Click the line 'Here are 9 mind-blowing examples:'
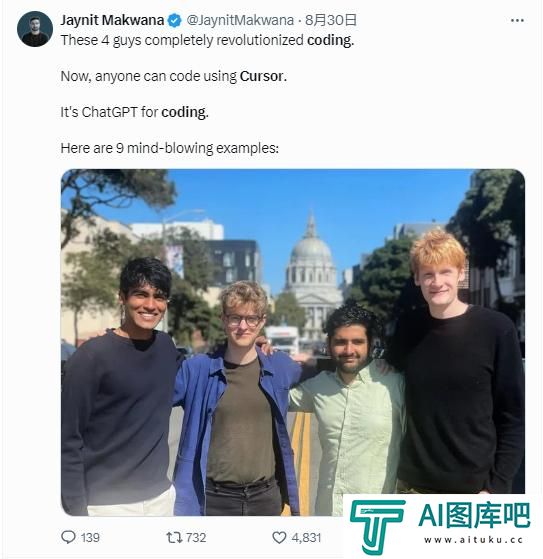The height and width of the screenshot is (559, 543). pyautogui.click(x=170, y=148)
